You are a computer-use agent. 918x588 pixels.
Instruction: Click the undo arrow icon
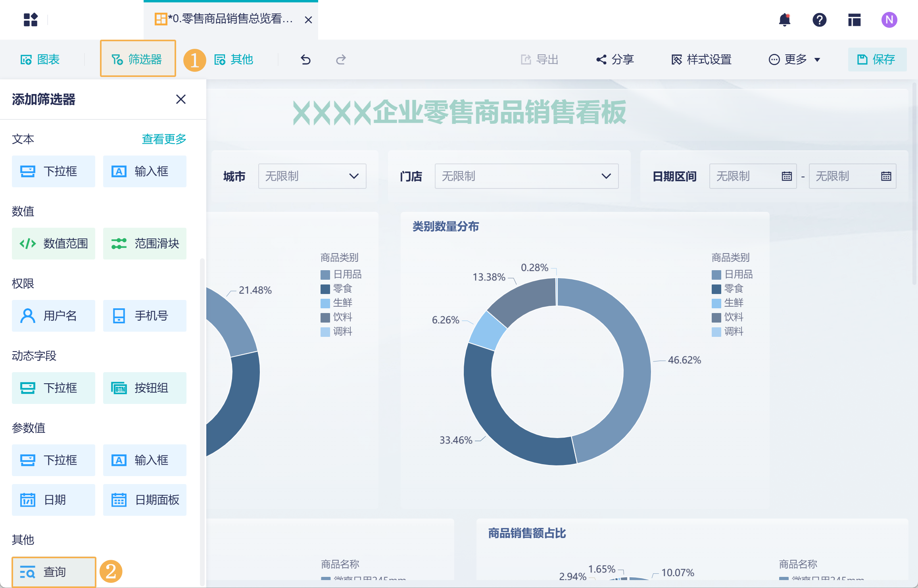(305, 60)
